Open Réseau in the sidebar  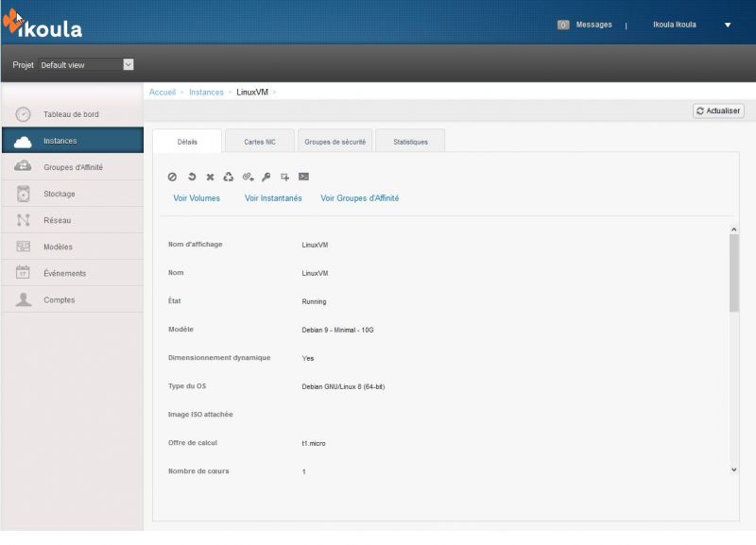coord(57,220)
